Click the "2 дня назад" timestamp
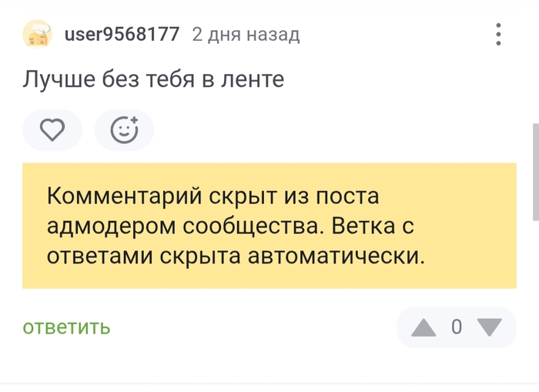Screen dimensions: 539x392 [246, 35]
